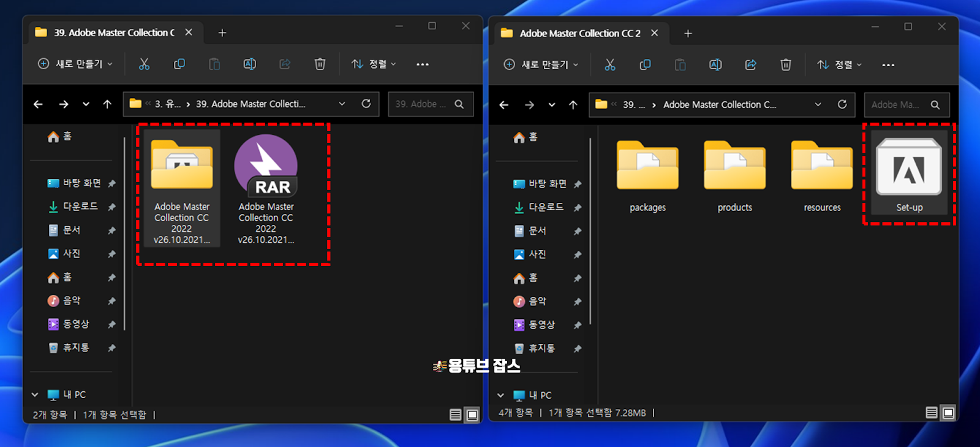
Task: Copy the selection in the right window
Action: [645, 64]
